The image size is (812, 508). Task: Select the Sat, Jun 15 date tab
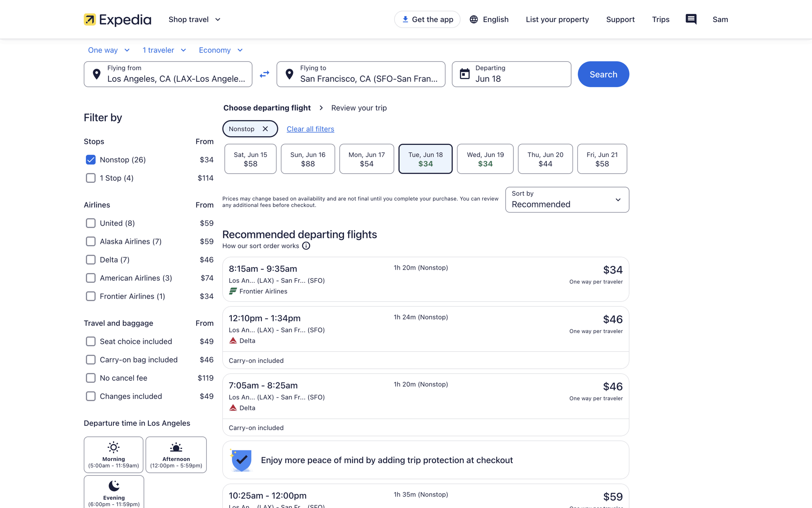tap(250, 159)
